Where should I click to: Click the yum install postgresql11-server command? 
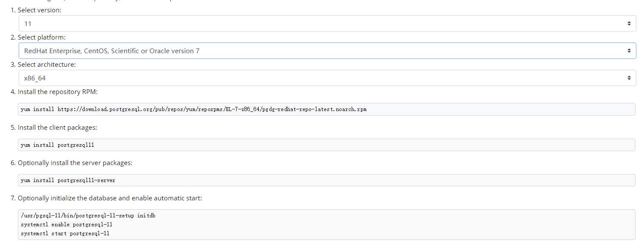(68, 180)
